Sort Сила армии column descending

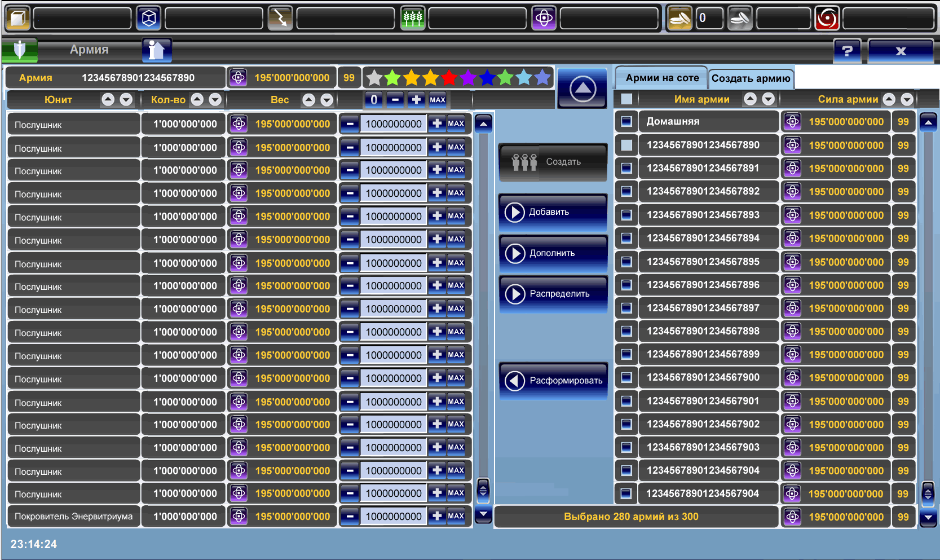907,99
